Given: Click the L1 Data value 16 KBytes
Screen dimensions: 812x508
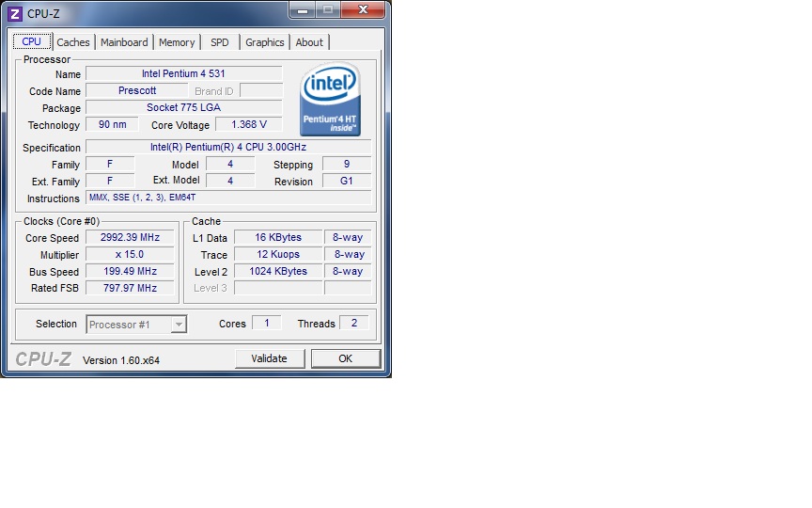Looking at the screenshot, I should pyautogui.click(x=278, y=237).
